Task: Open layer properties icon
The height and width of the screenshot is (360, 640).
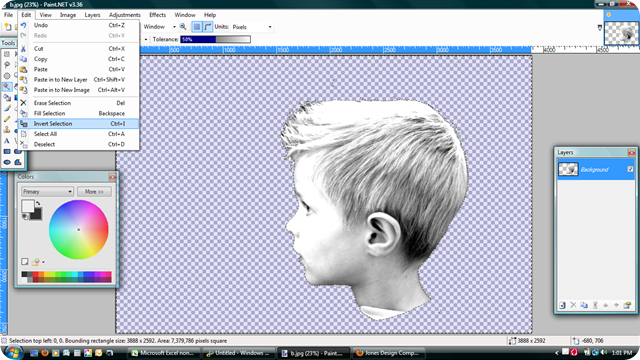Action: 627,305
